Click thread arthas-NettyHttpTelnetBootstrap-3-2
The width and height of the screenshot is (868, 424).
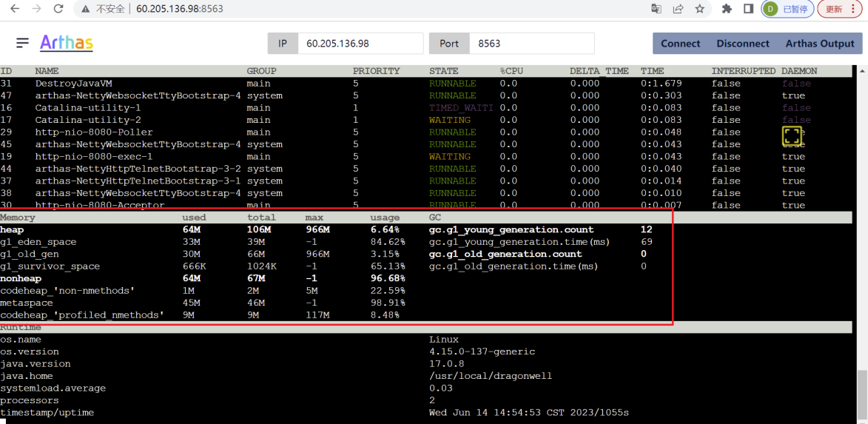[x=138, y=168]
